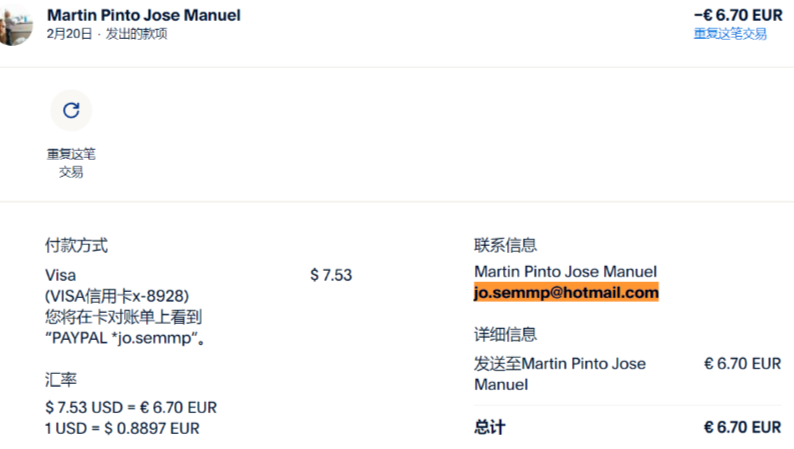Select the highlighted jo.semmp@hotmail.com email
The width and height of the screenshot is (794, 449).
[x=566, y=293]
